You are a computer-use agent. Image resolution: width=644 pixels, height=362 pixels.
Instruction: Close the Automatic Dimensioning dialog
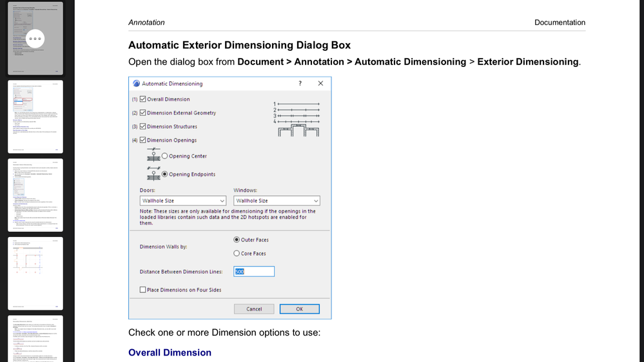pos(320,84)
